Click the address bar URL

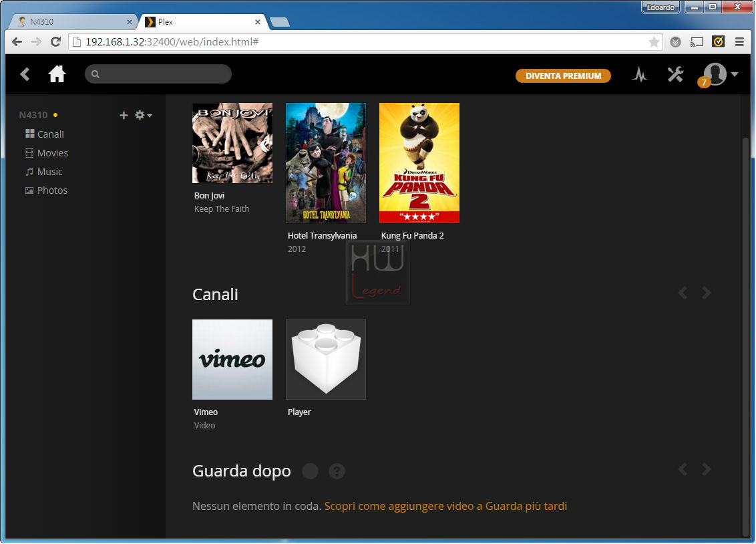[x=172, y=42]
